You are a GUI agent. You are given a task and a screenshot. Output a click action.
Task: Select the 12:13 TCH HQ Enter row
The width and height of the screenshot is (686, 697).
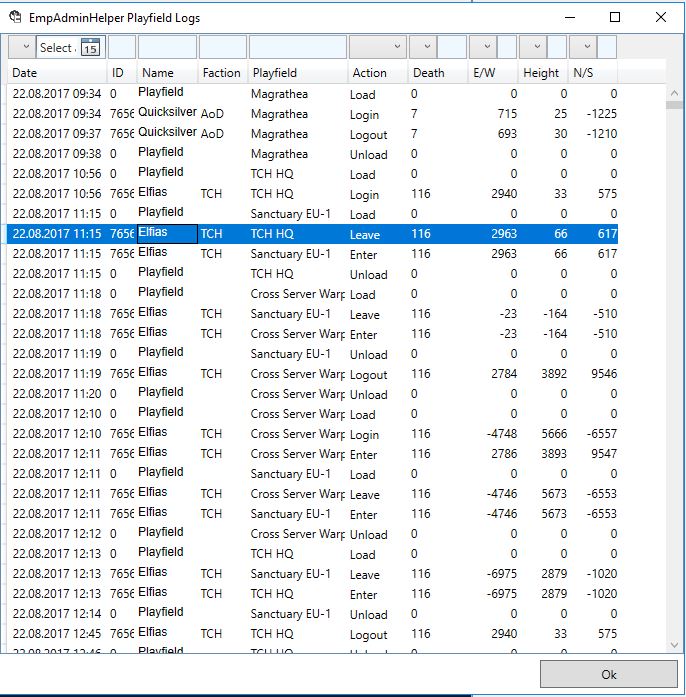tap(313, 594)
